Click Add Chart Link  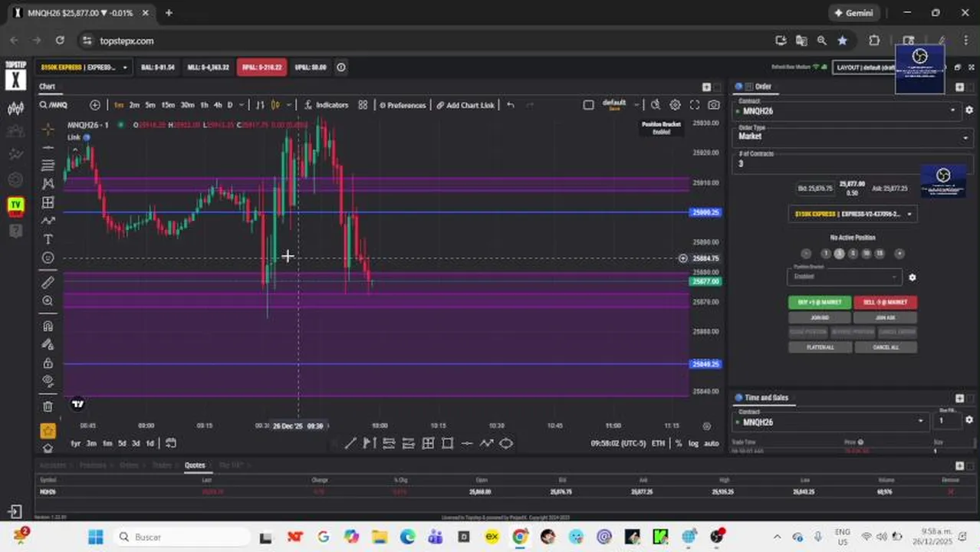[465, 105]
